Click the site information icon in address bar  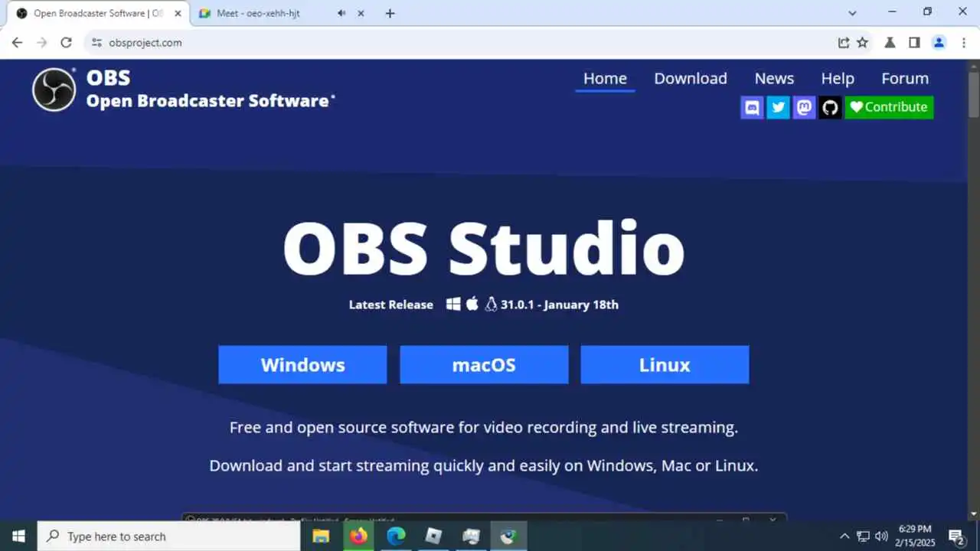click(96, 43)
